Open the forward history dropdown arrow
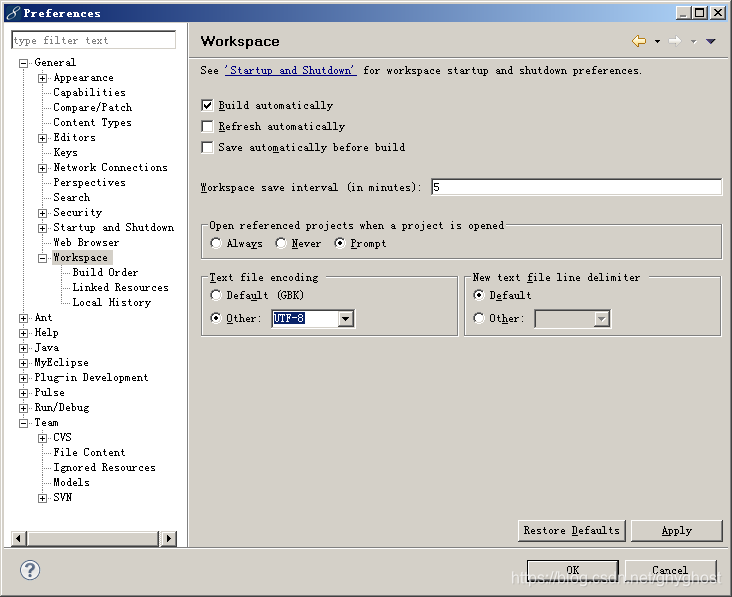732x597 pixels. pos(694,42)
